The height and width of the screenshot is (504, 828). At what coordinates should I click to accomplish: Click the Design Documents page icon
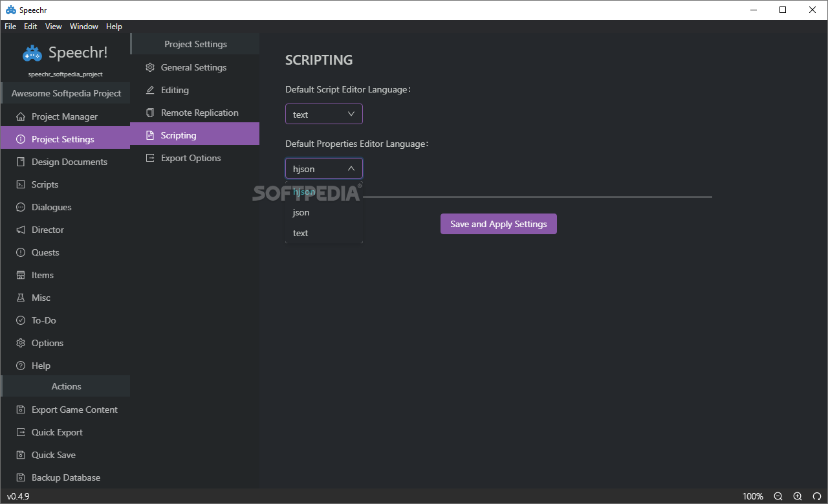20,162
